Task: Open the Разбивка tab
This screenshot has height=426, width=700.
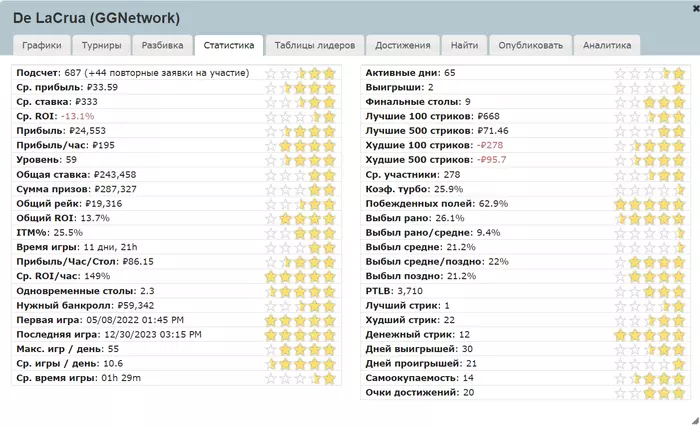Action: [162, 45]
